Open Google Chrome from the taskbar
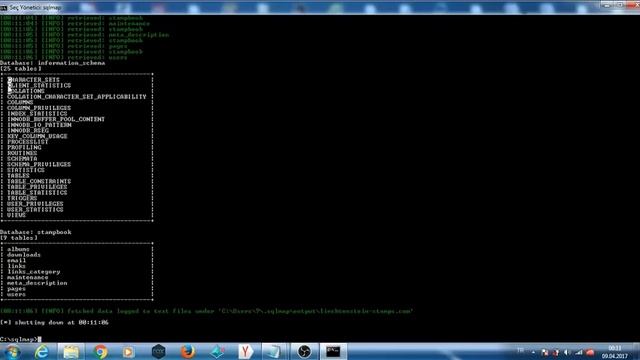This screenshot has height=360, width=640. coord(100,351)
